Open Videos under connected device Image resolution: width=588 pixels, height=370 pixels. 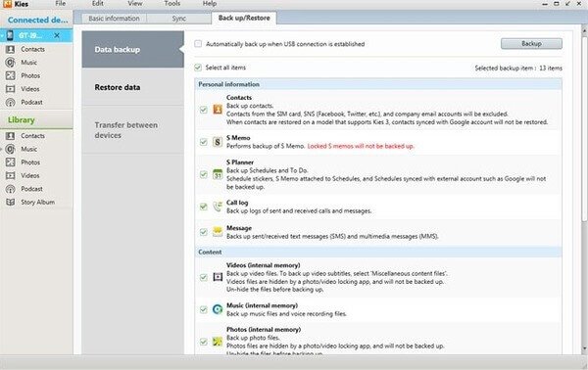pos(30,89)
